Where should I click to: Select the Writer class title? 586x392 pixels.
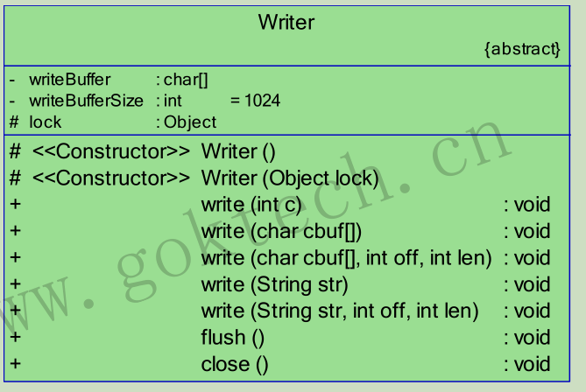pyautogui.click(x=286, y=23)
